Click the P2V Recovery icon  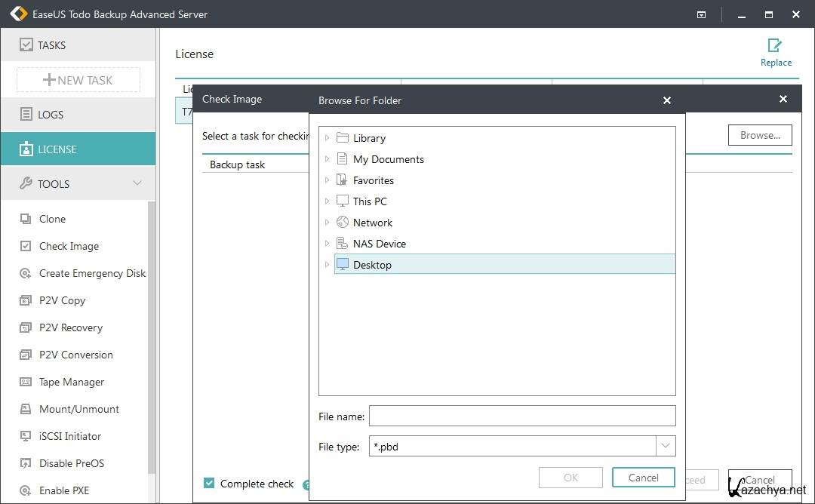[26, 327]
